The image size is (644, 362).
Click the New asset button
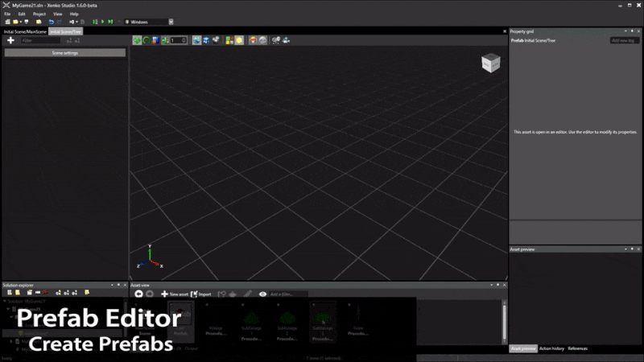click(175, 294)
